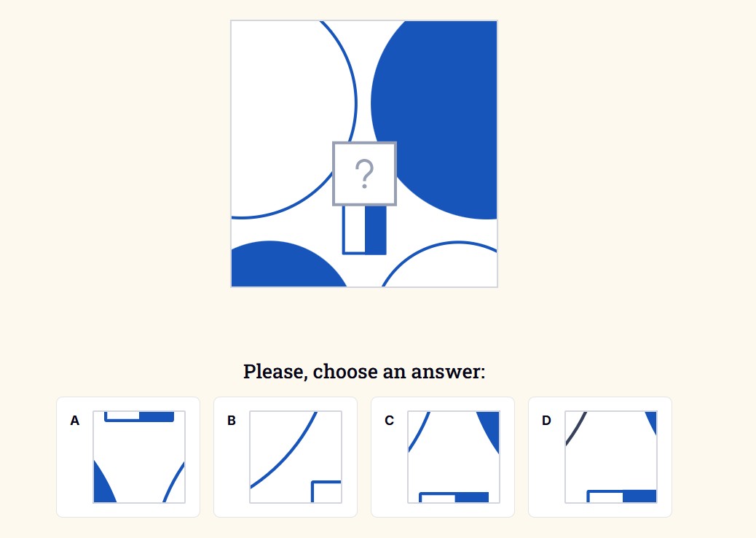Click the letter A label
The image size is (756, 538).
pyautogui.click(x=74, y=421)
